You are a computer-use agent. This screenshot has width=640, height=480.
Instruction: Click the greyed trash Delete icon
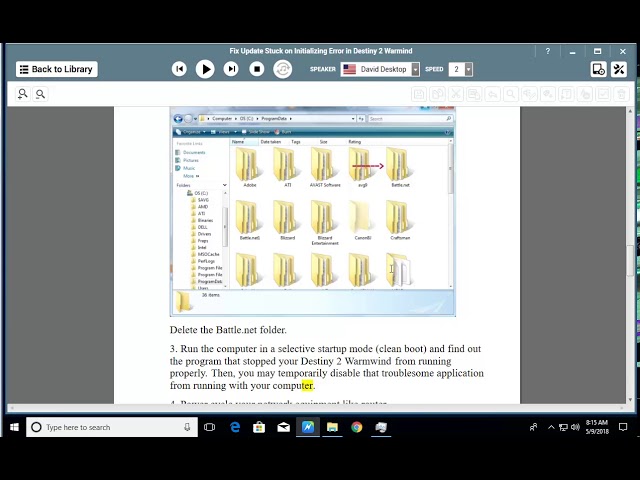pos(622,94)
